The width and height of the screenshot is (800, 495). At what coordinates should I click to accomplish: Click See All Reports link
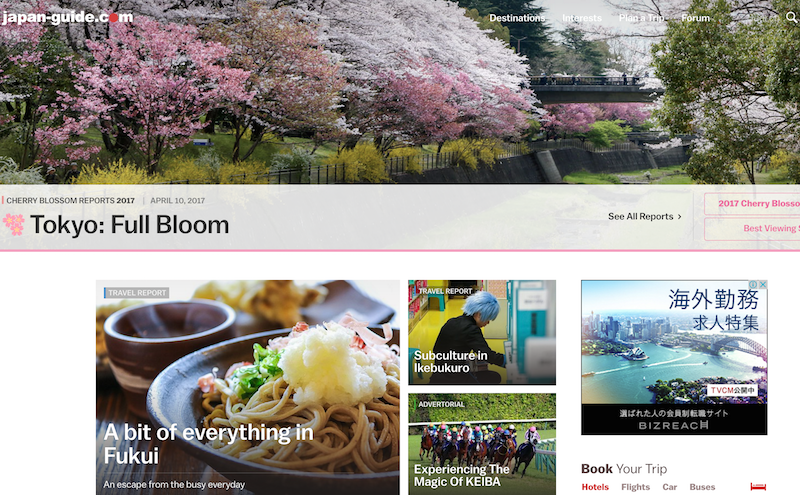click(645, 216)
